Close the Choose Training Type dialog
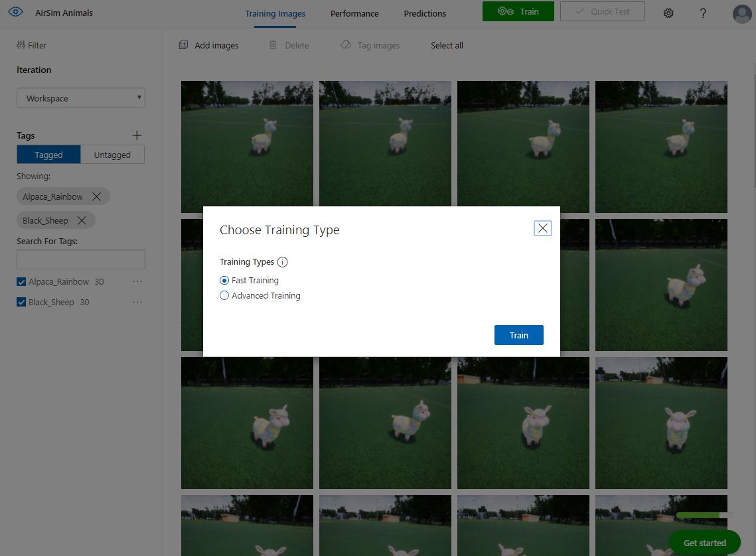Viewport: 756px width, 556px height. coord(543,228)
